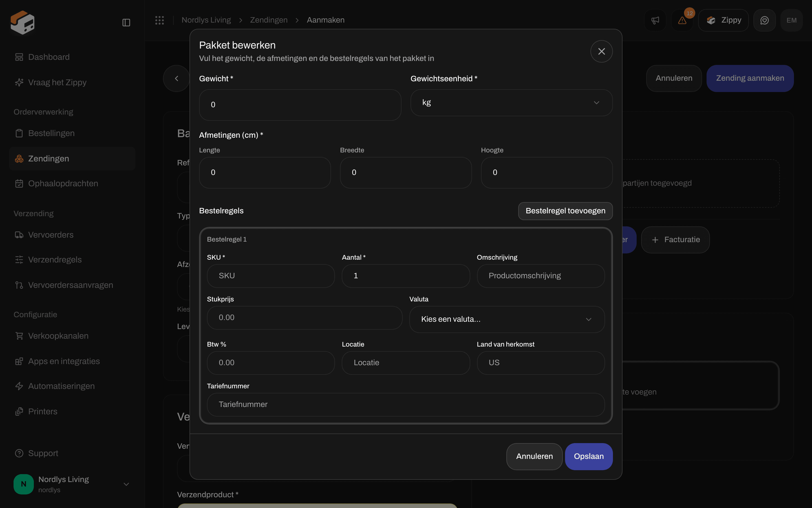The height and width of the screenshot is (508, 812).
Task: Click the Verzendregels sliders icon
Action: point(19,260)
